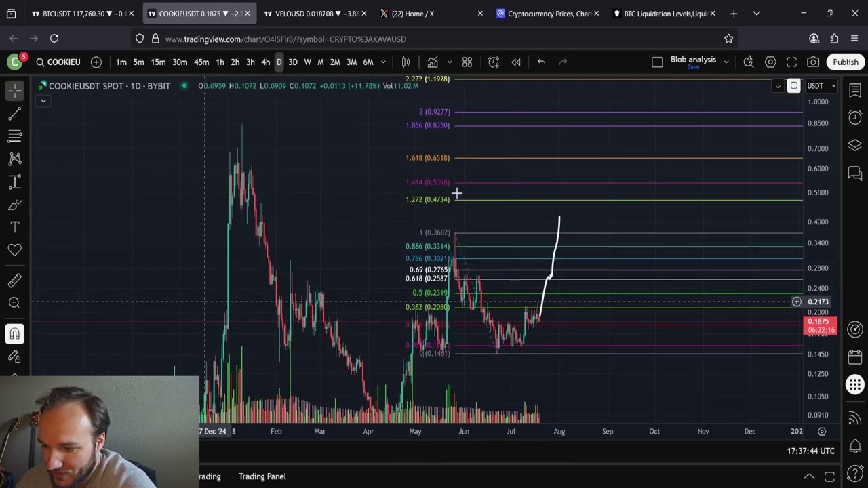Open the notifications bell panel
Viewport: 868px width, 488px height.
pyautogui.click(x=855, y=446)
